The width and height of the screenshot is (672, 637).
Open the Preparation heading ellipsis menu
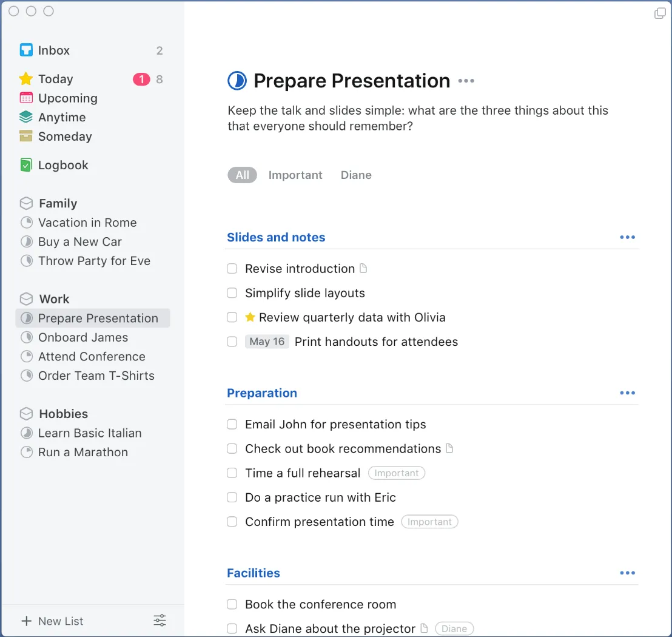(x=627, y=393)
